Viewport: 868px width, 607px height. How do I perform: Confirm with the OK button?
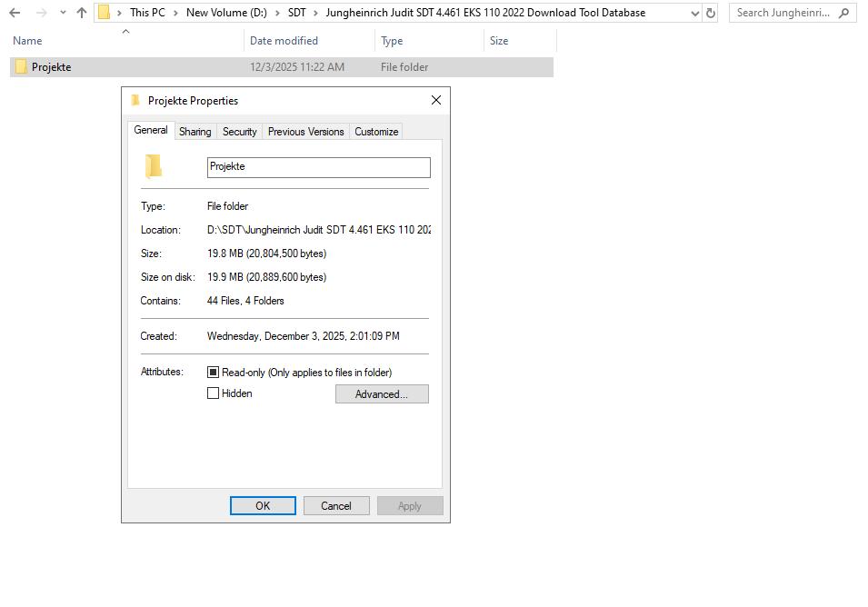pyautogui.click(x=263, y=506)
